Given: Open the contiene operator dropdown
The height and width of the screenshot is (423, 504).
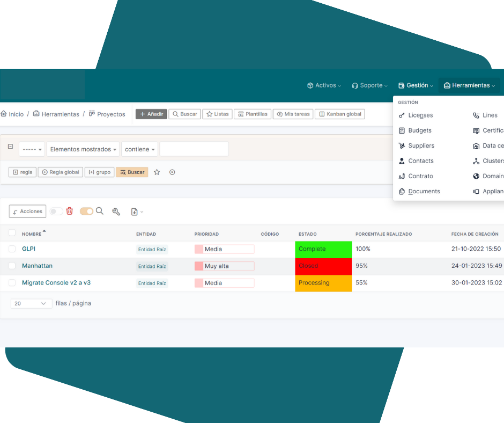Looking at the screenshot, I should [140, 149].
